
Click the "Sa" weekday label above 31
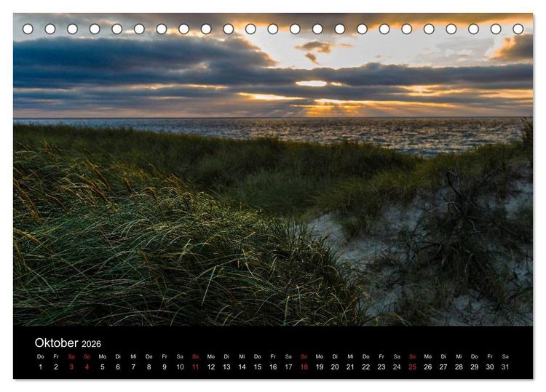point(505,356)
